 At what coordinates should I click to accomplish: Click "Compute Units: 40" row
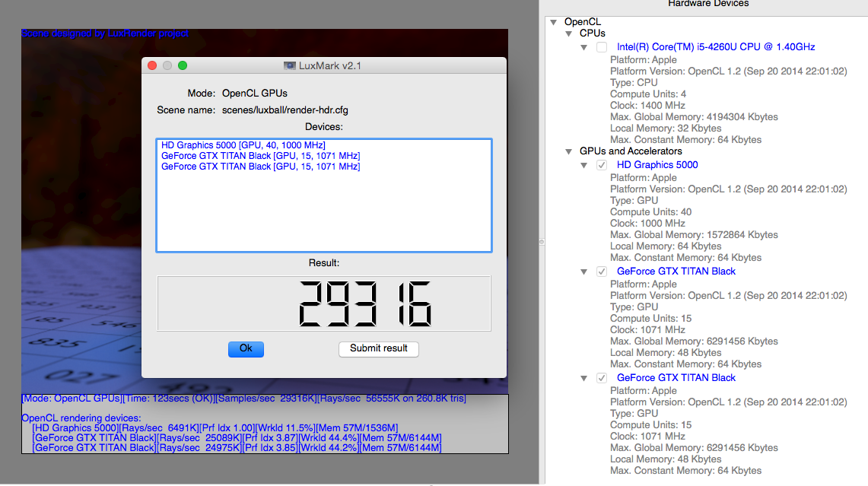click(650, 212)
